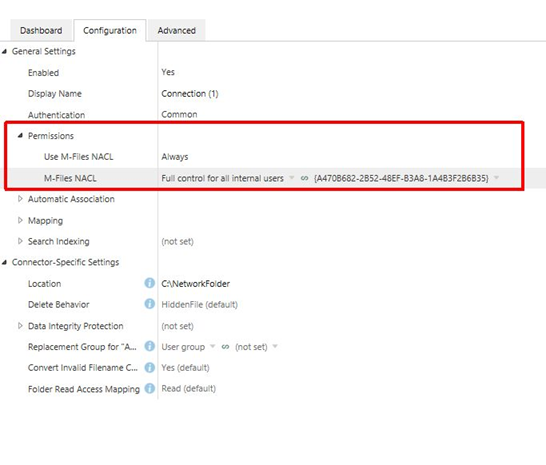546x465 pixels.
Task: Select the Read (default) value
Action: (188, 389)
